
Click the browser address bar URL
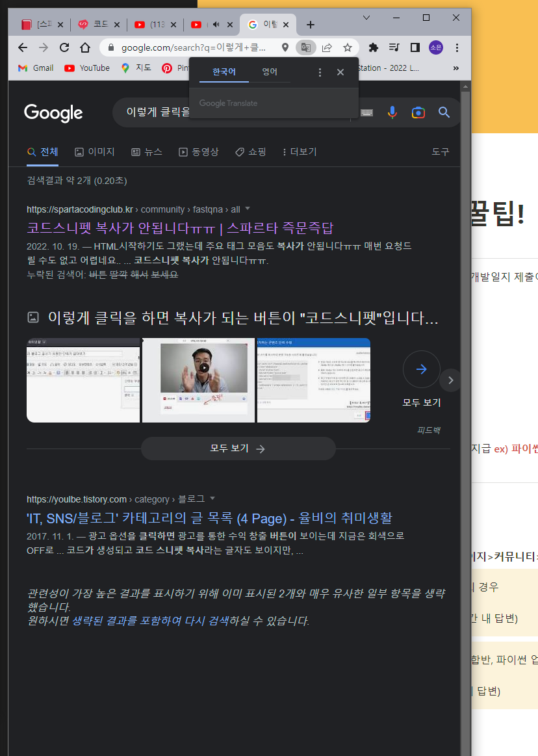click(x=194, y=47)
